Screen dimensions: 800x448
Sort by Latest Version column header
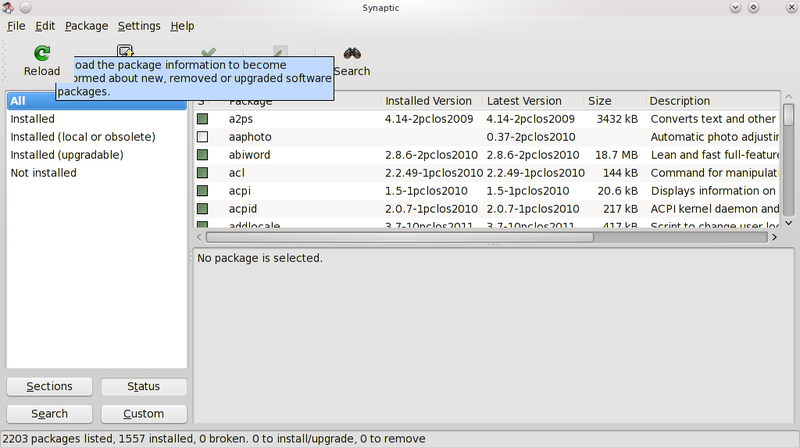[x=533, y=101]
